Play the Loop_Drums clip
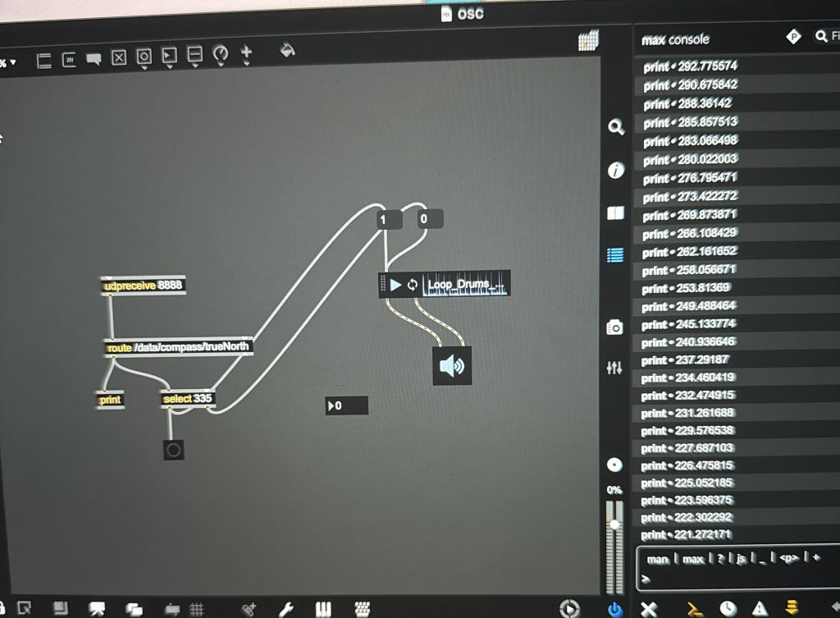This screenshot has height=618, width=840. (x=396, y=285)
